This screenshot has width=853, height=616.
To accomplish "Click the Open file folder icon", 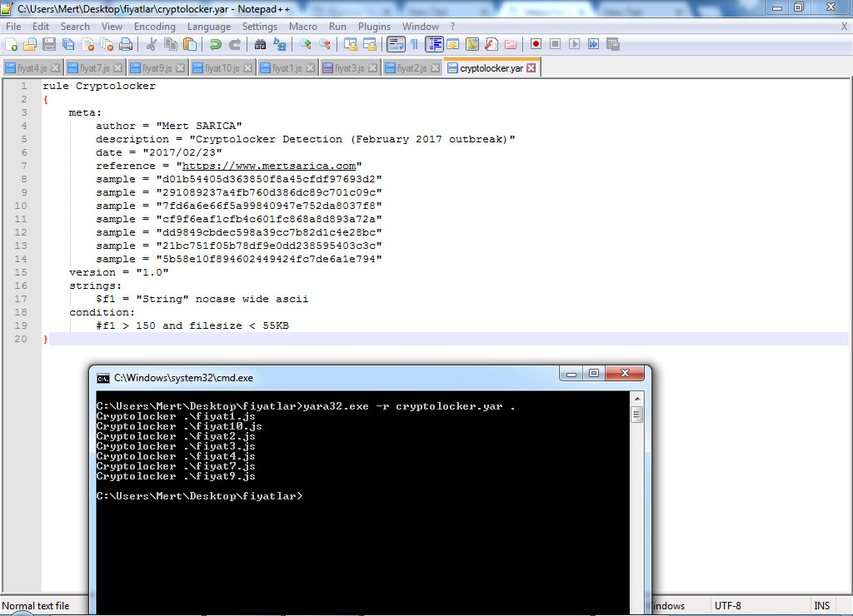I will (30, 45).
